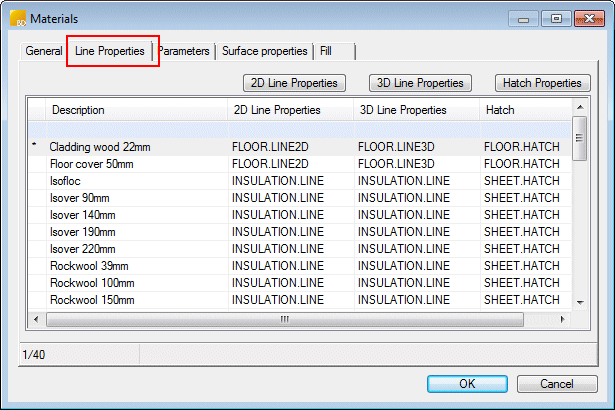Select the Fill tab
The image size is (615, 410).
click(327, 51)
